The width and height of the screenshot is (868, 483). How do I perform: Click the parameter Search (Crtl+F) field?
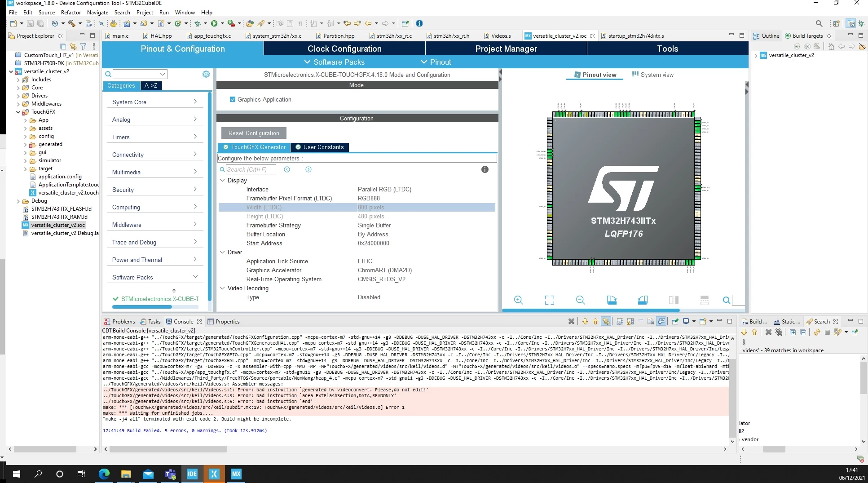click(x=251, y=169)
